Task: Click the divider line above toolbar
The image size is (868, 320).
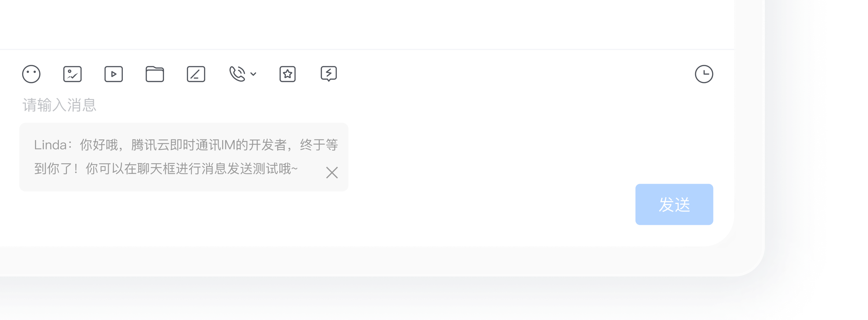Action: (367, 49)
